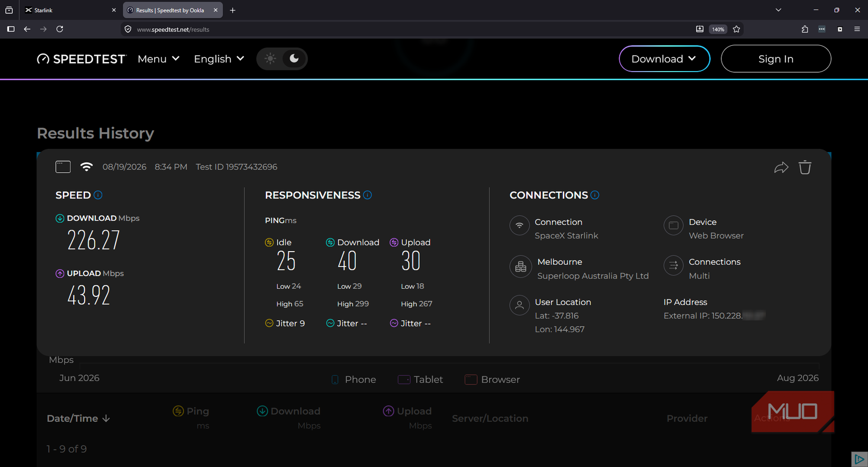Viewport: 868px width, 467px height.
Task: Click the Wi-Fi icon beside the date
Action: pos(86,167)
